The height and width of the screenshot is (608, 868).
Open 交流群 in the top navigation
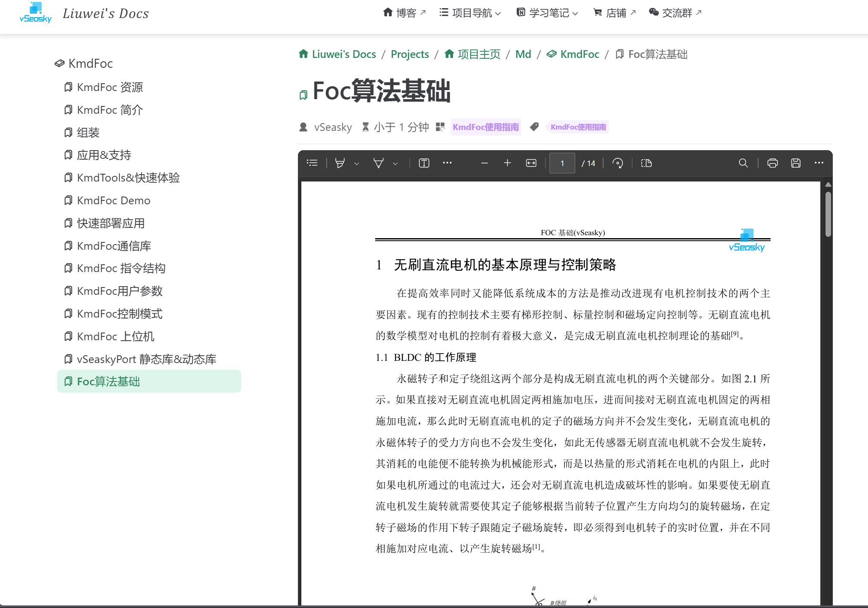click(x=675, y=13)
